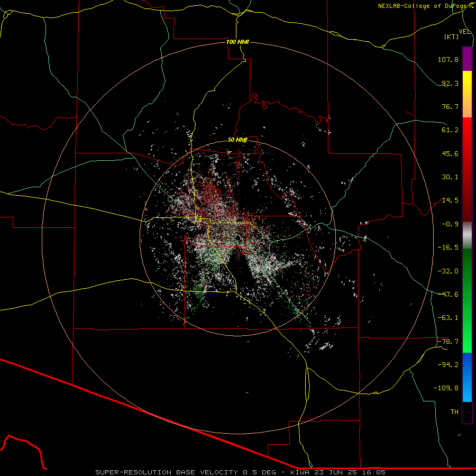Image resolution: width=476 pixels, height=476 pixels.
Task: Click the -63.1 scale value
Action: click(448, 318)
